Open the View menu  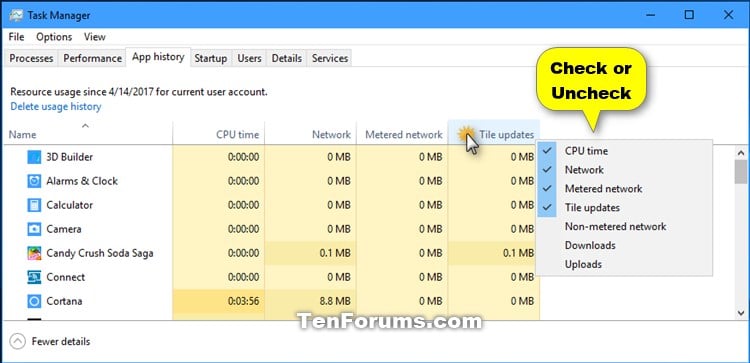pos(95,37)
